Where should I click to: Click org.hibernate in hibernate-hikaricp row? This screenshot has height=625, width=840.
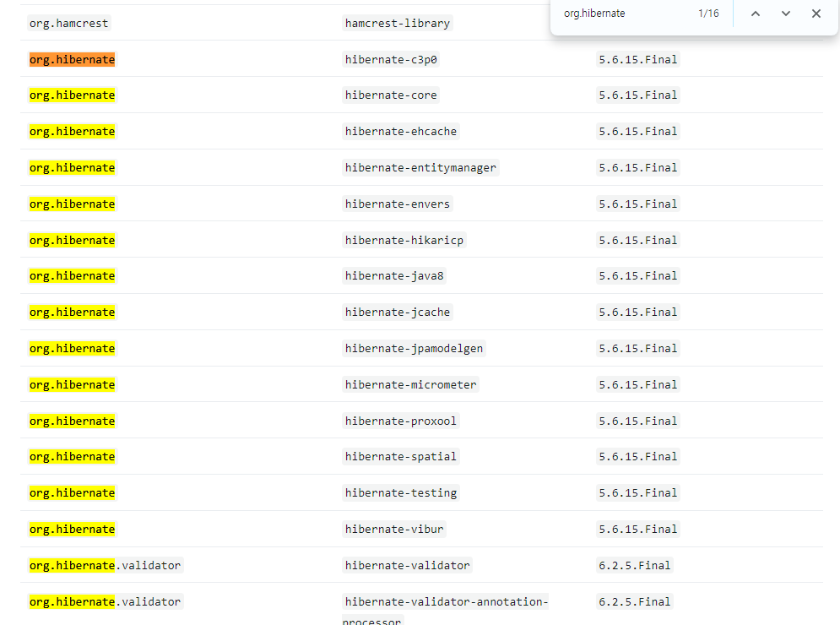[73, 240]
